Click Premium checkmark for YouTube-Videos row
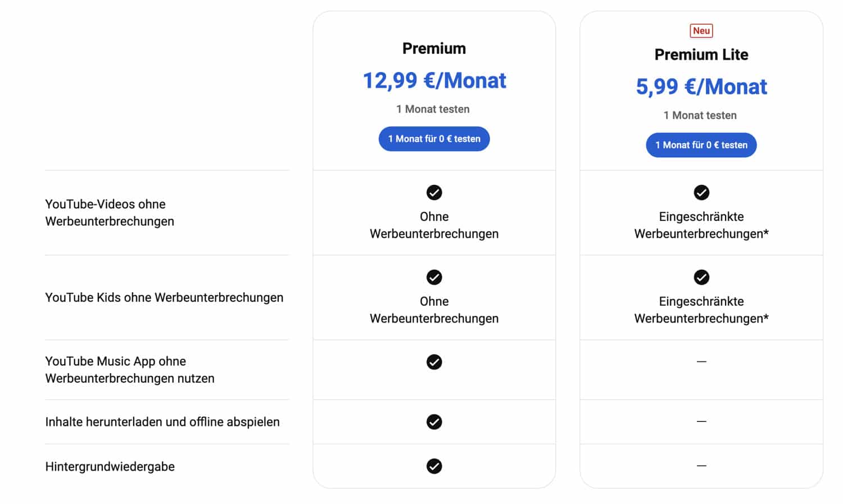 [x=434, y=193]
